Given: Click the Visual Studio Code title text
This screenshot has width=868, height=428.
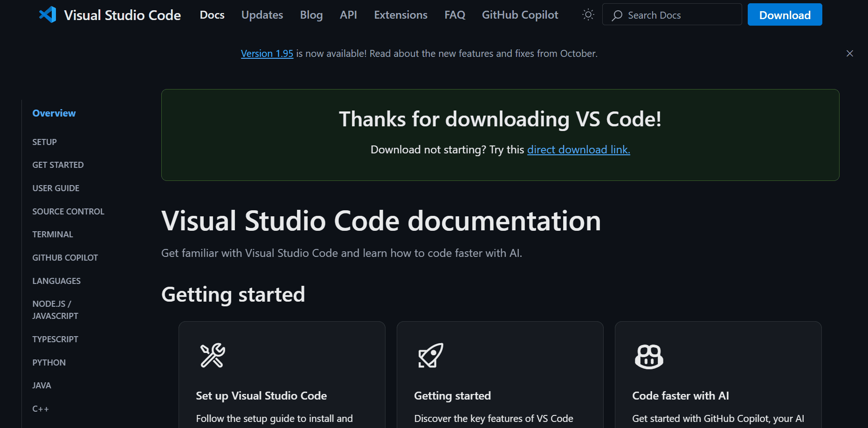Looking at the screenshot, I should [122, 15].
